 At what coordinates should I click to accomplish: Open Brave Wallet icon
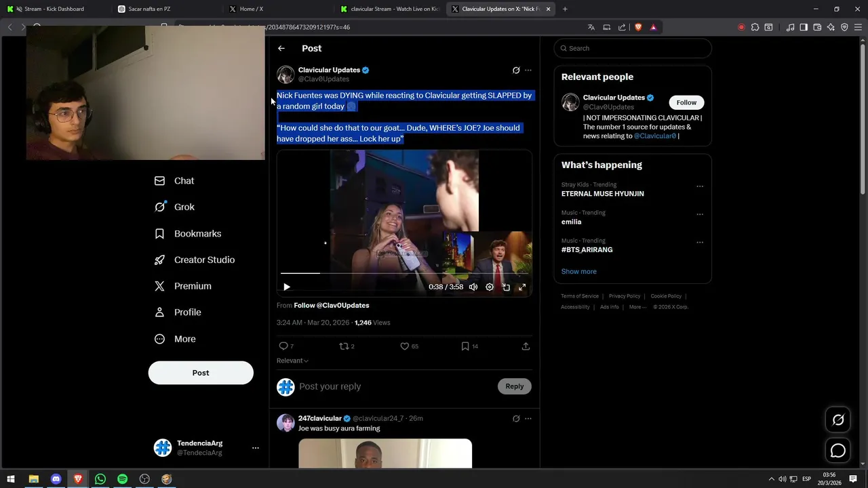click(x=817, y=27)
